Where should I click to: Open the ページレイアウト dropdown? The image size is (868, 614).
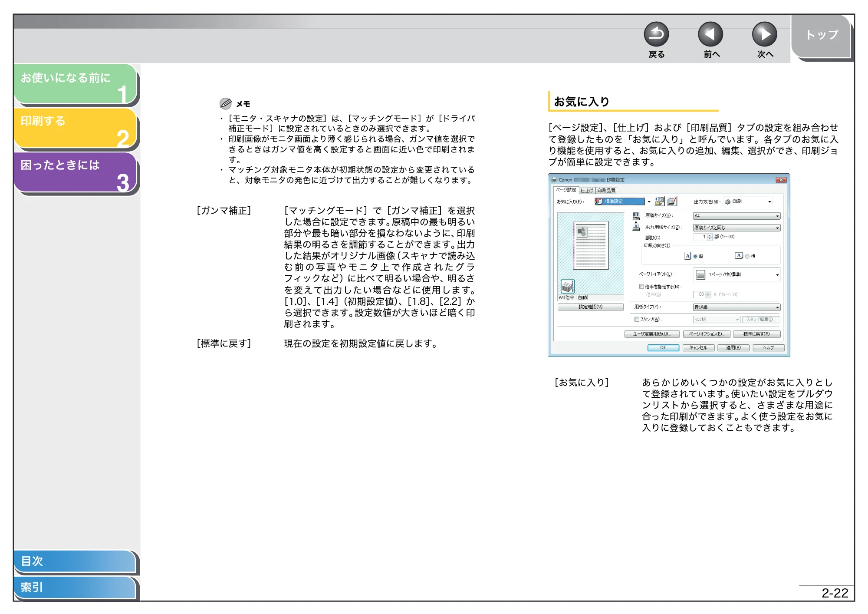point(736,274)
